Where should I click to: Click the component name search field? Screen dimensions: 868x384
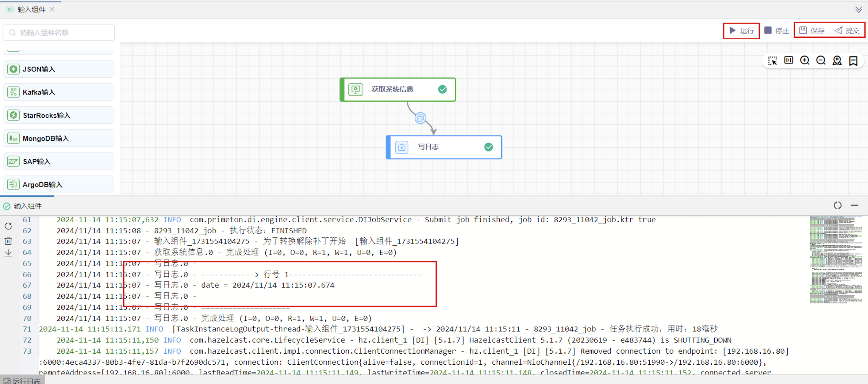pos(59,33)
